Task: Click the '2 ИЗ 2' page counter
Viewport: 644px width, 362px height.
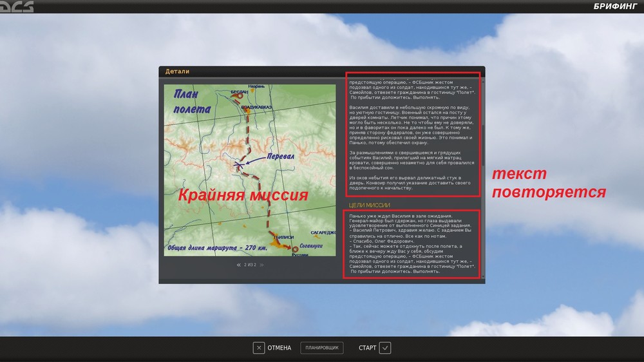Action: 250,265
